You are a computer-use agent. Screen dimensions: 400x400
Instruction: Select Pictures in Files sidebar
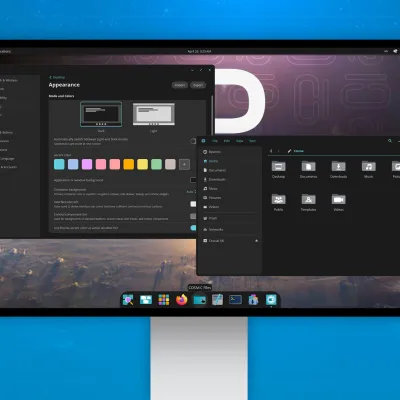pos(229,198)
